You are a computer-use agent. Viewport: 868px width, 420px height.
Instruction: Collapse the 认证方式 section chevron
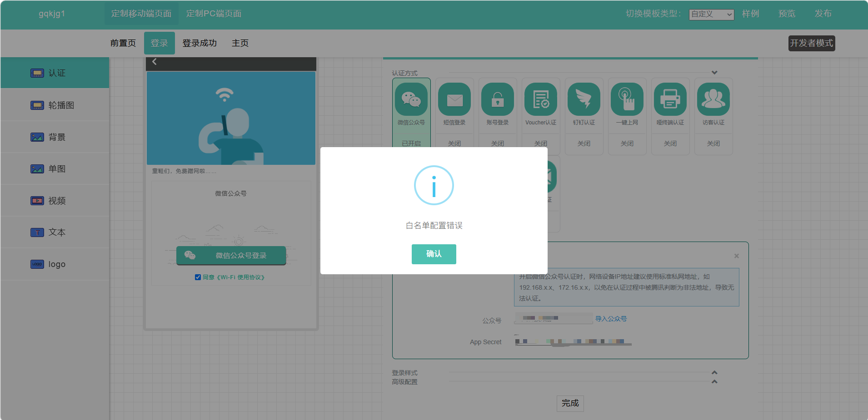pyautogui.click(x=714, y=73)
